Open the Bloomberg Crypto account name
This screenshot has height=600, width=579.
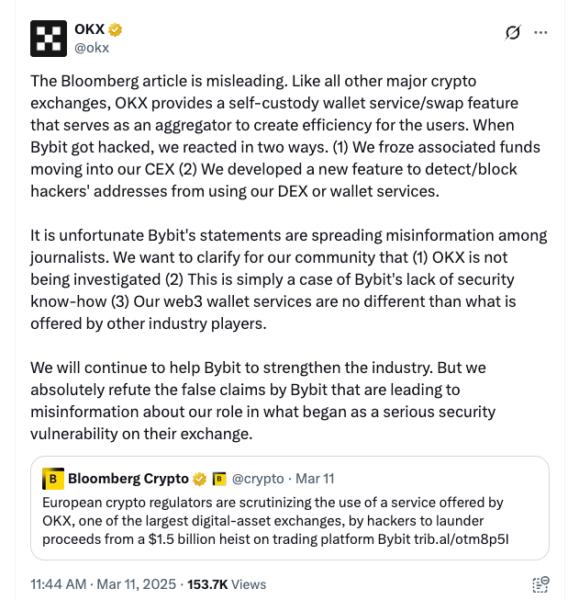[128, 479]
